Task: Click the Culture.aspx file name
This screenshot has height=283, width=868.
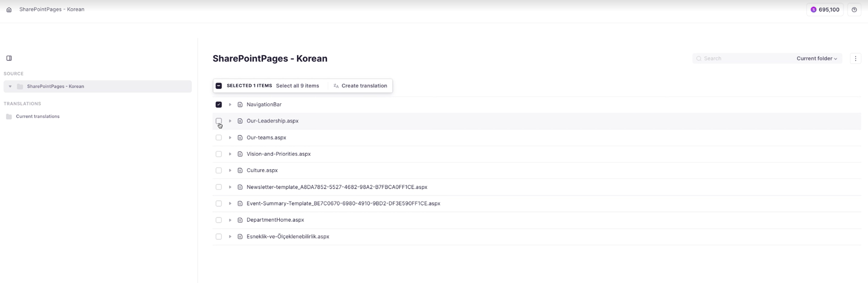Action: click(x=262, y=170)
